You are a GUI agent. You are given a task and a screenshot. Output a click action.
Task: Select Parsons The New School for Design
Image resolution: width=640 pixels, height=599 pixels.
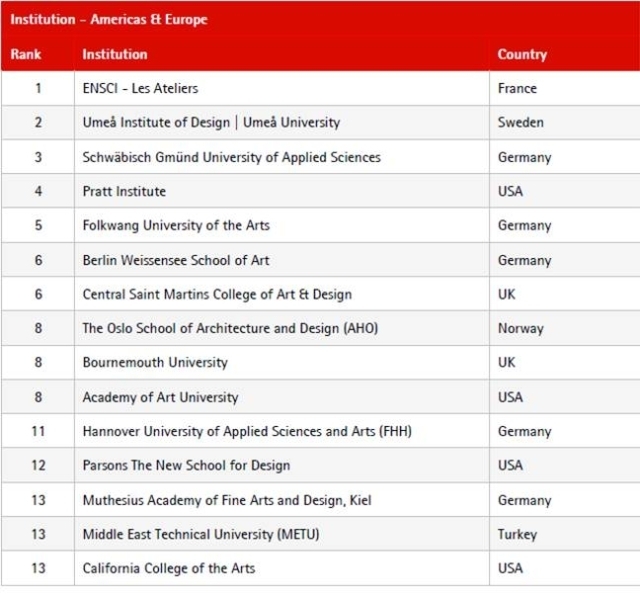click(186, 465)
